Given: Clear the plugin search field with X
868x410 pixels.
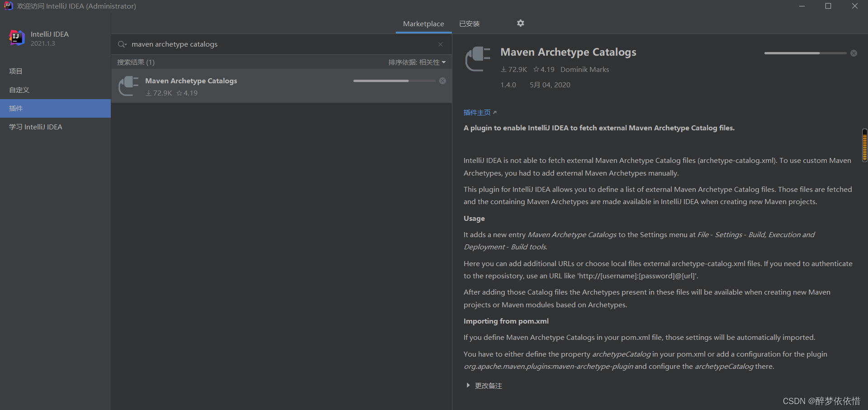Looking at the screenshot, I should coord(441,44).
